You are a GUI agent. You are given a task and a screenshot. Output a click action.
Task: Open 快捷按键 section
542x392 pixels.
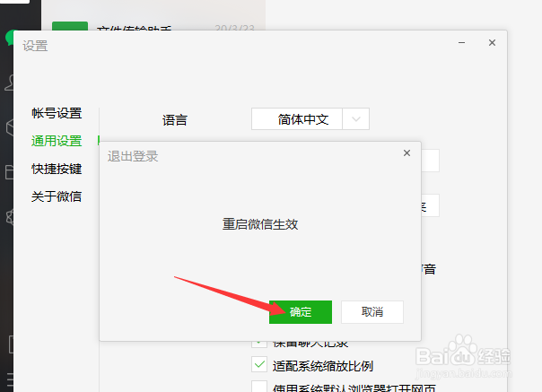[57, 169]
